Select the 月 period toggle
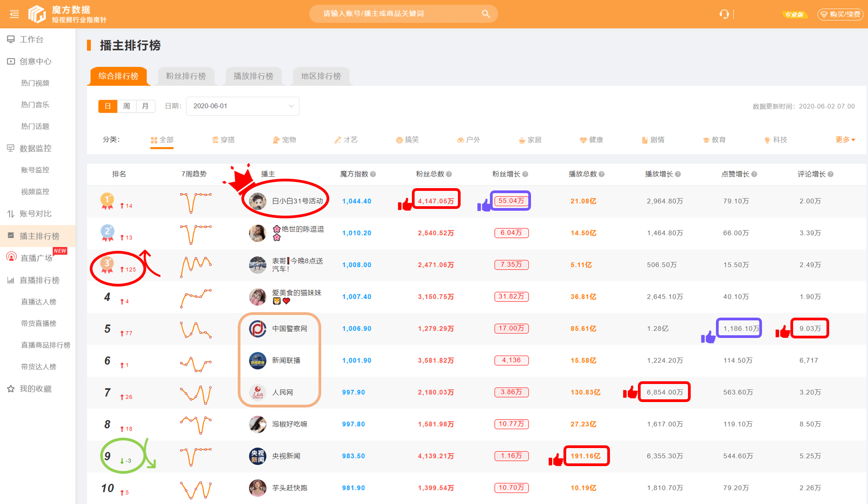 point(146,106)
